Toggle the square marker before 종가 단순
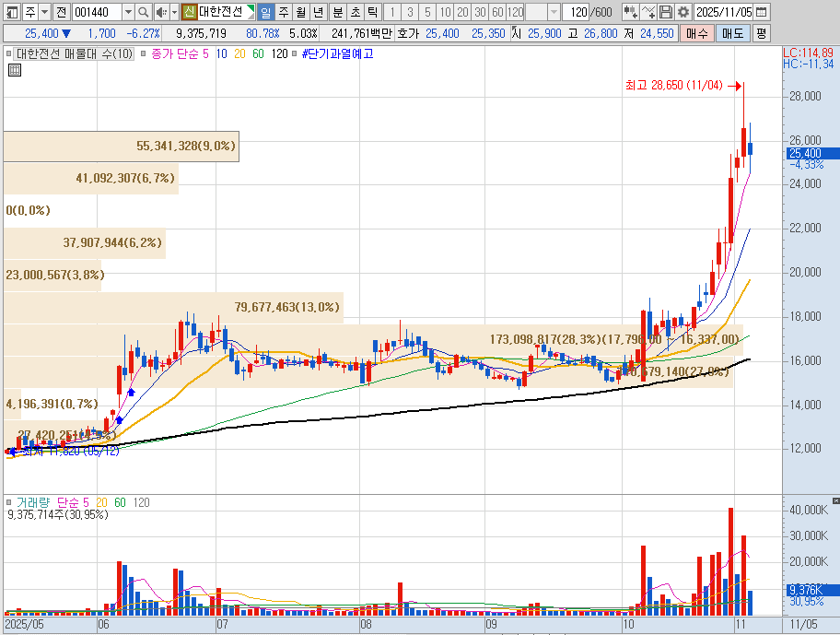Screen dimensions: 840x635 click(x=144, y=54)
